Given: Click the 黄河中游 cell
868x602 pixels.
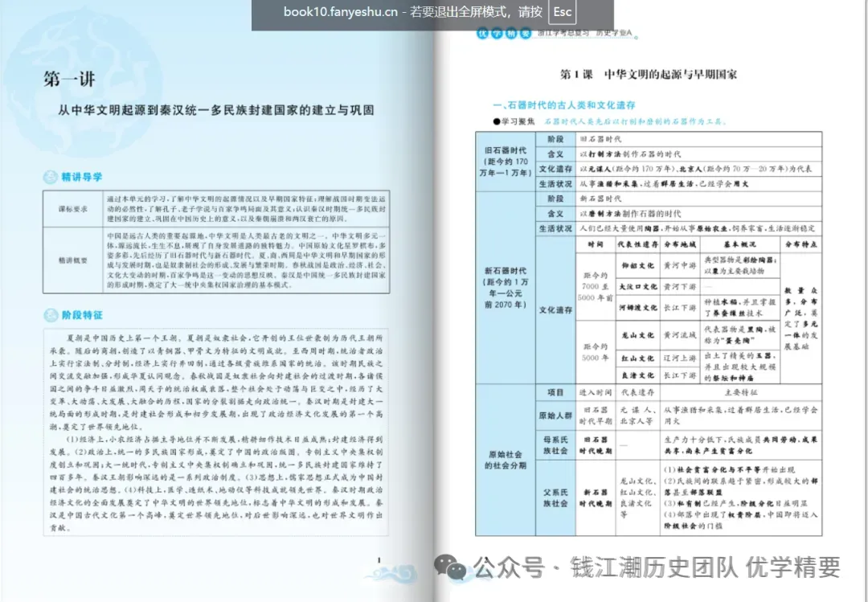Looking at the screenshot, I should pos(680,265).
